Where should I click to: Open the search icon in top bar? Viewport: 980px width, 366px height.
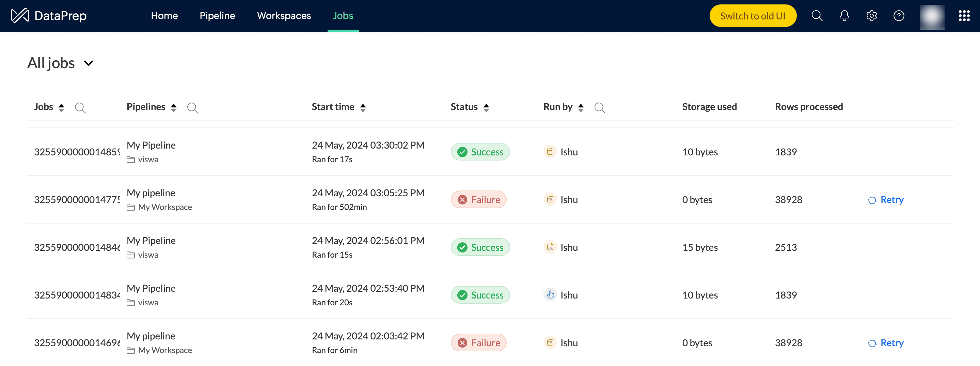(x=817, y=16)
